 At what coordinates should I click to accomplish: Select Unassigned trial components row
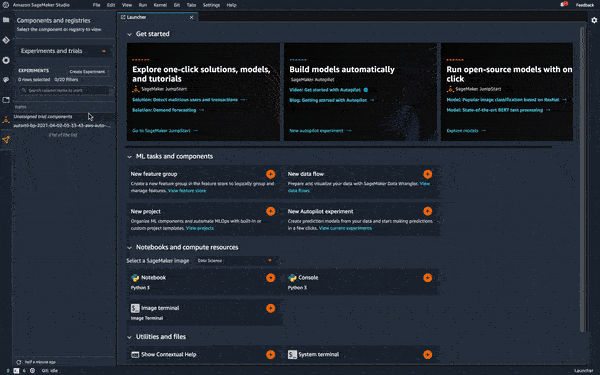(x=64, y=117)
